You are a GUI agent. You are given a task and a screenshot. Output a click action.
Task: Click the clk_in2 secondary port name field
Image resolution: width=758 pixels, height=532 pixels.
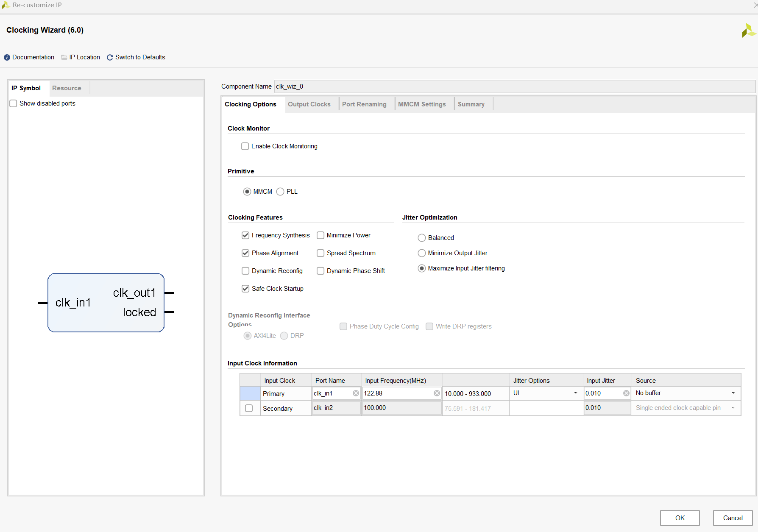tap(336, 408)
